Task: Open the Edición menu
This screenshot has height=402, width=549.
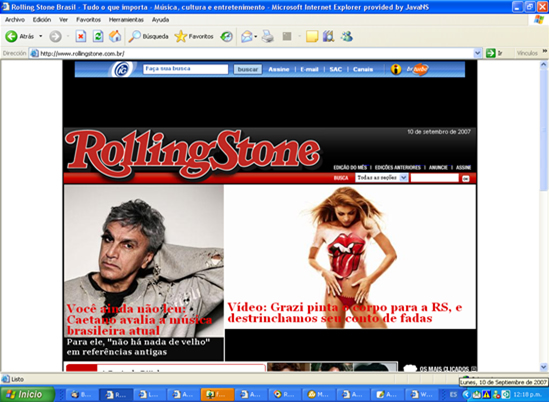Action: point(42,20)
